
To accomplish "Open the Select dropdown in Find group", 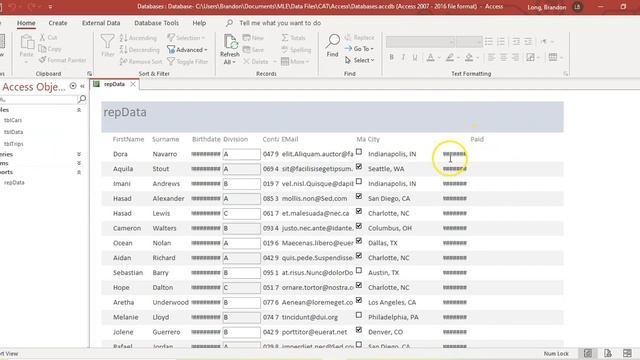I will pos(360,60).
